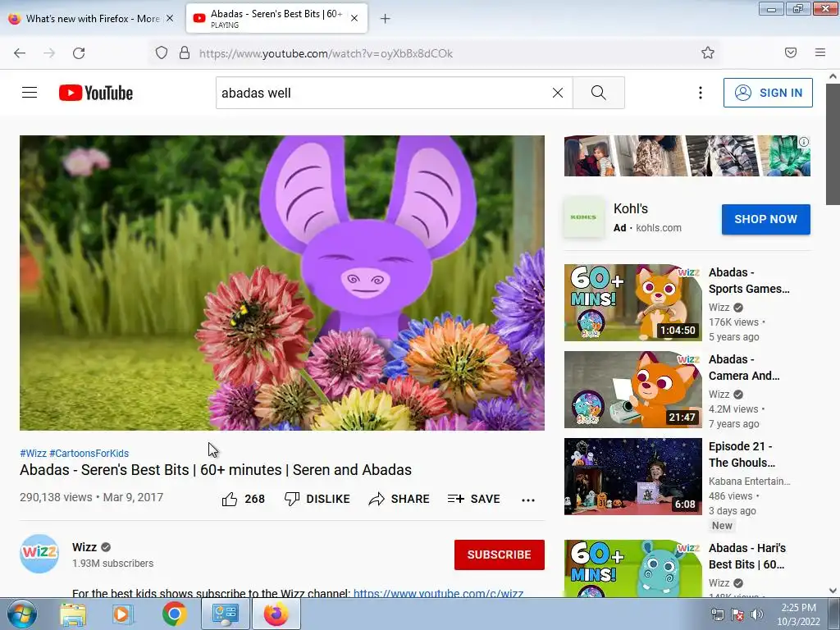Go to the YouTube home logo

pyautogui.click(x=96, y=93)
